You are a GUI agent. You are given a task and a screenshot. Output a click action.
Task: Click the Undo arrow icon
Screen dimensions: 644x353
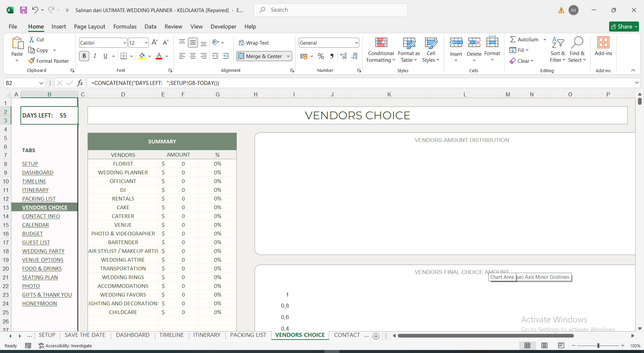pos(35,10)
